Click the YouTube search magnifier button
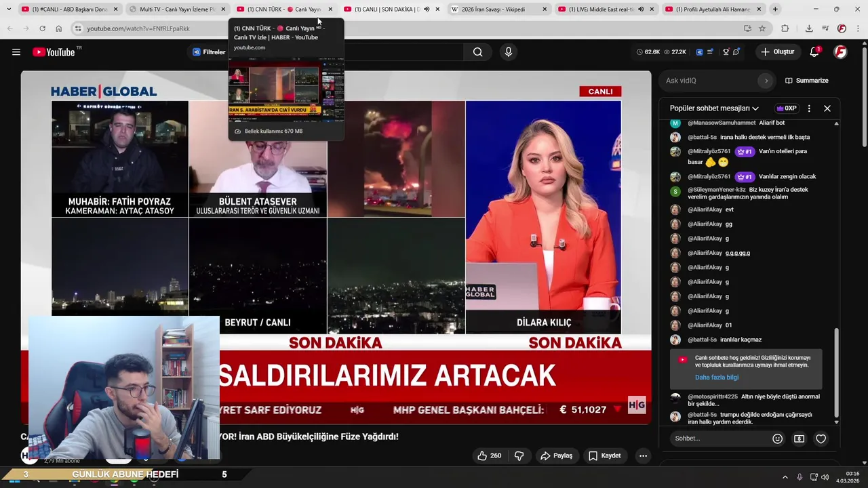The height and width of the screenshot is (488, 868). click(x=478, y=52)
